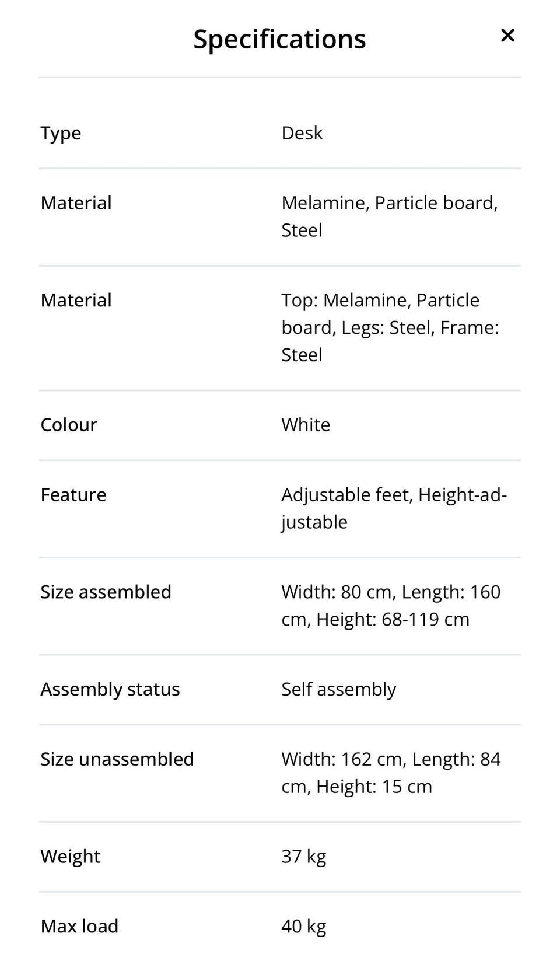Click Melamine, Particle board, Steel value
This screenshot has height=957, width=560.
pos(390,216)
